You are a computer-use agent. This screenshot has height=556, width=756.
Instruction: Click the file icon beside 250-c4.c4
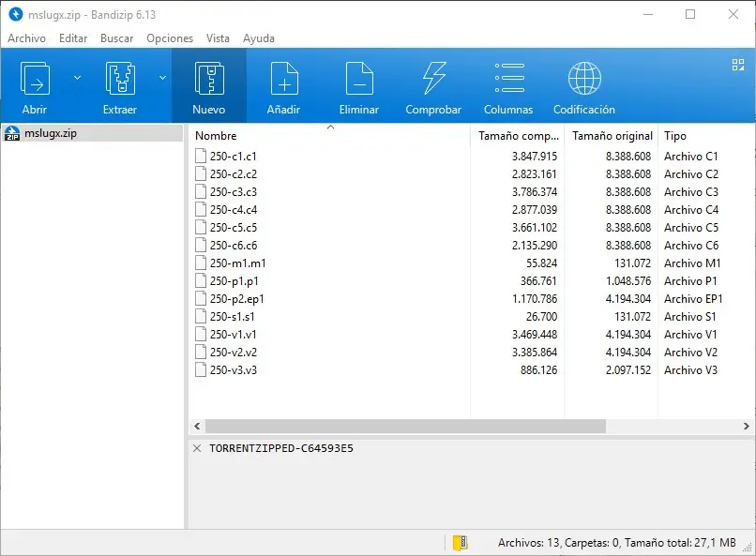coord(201,210)
